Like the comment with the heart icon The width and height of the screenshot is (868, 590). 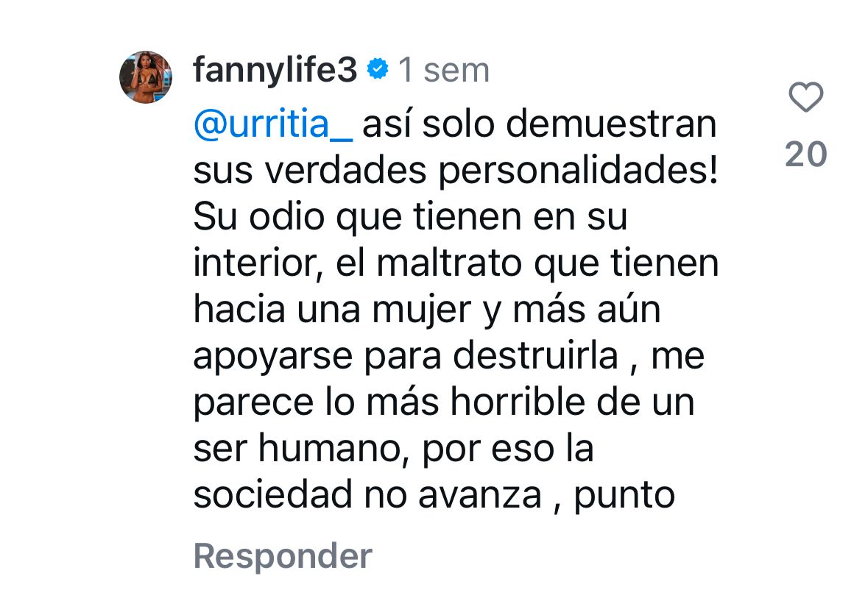805,97
